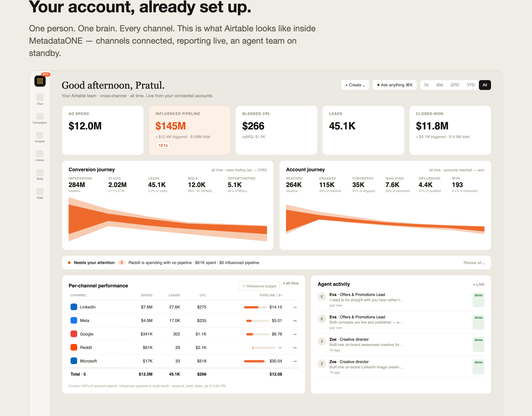
Task: Click the 5.1K opportunities value
Action: tap(235, 185)
